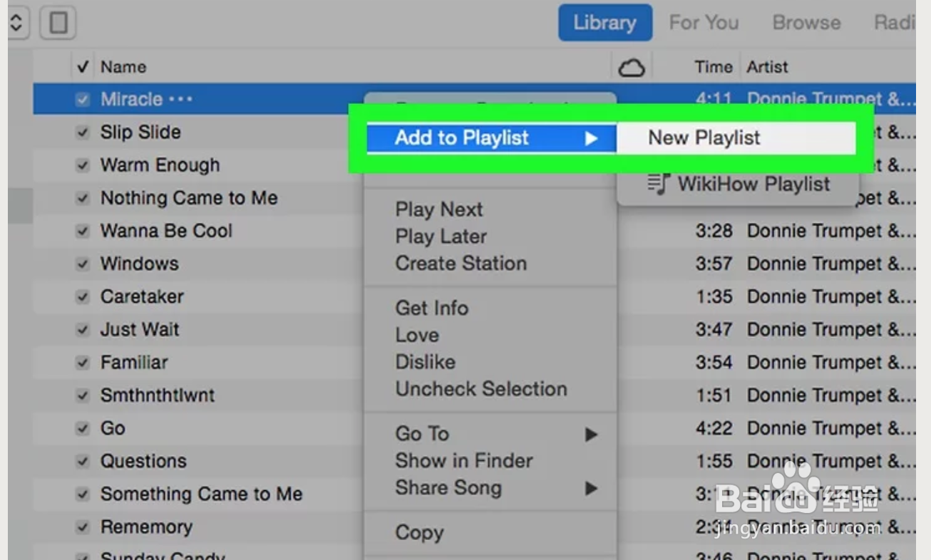Click the 1:35 time for Caretaker

click(714, 296)
